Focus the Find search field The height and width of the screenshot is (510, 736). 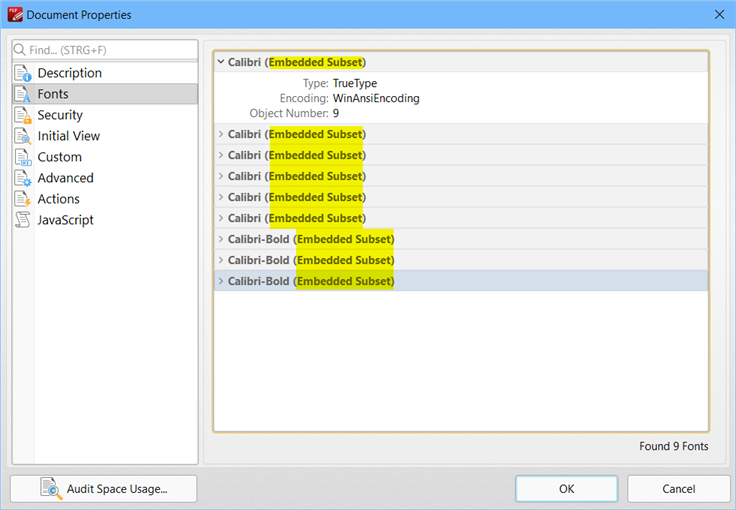pyautogui.click(x=105, y=50)
